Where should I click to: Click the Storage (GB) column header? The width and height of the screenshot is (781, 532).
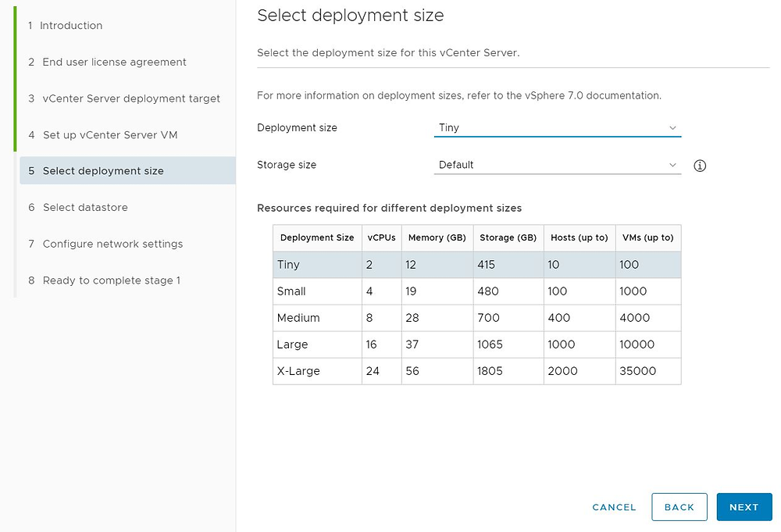tap(508, 237)
